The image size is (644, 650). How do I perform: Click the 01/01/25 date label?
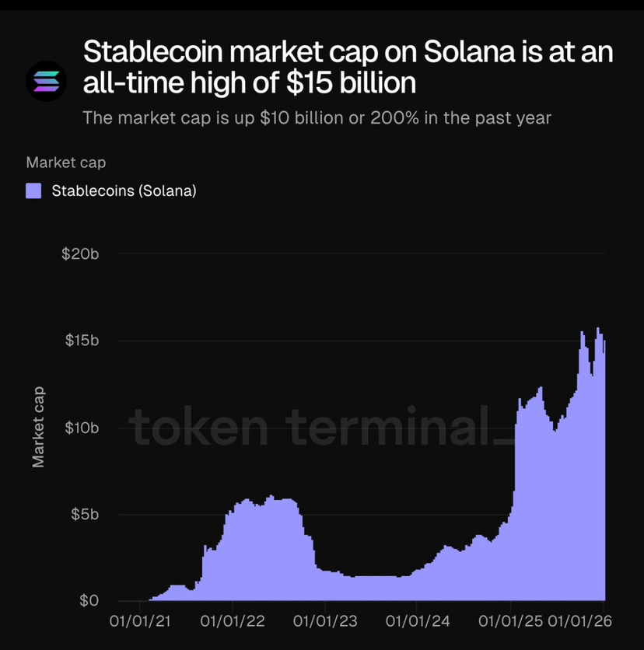509,621
